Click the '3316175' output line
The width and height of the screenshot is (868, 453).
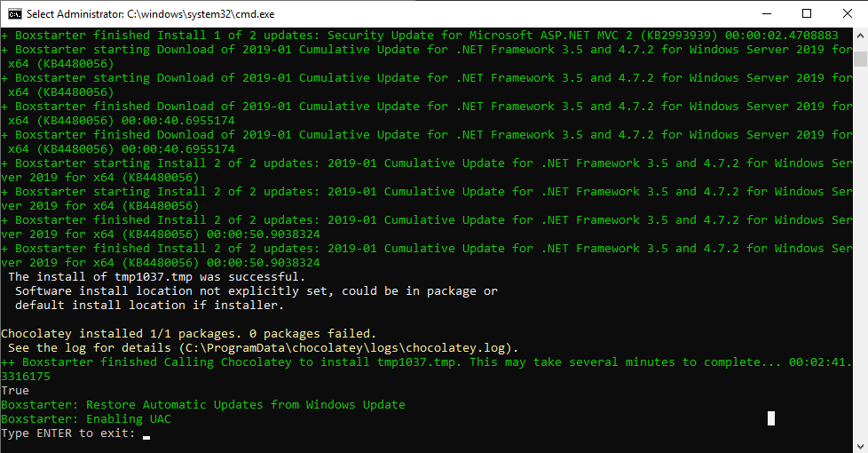pos(26,376)
